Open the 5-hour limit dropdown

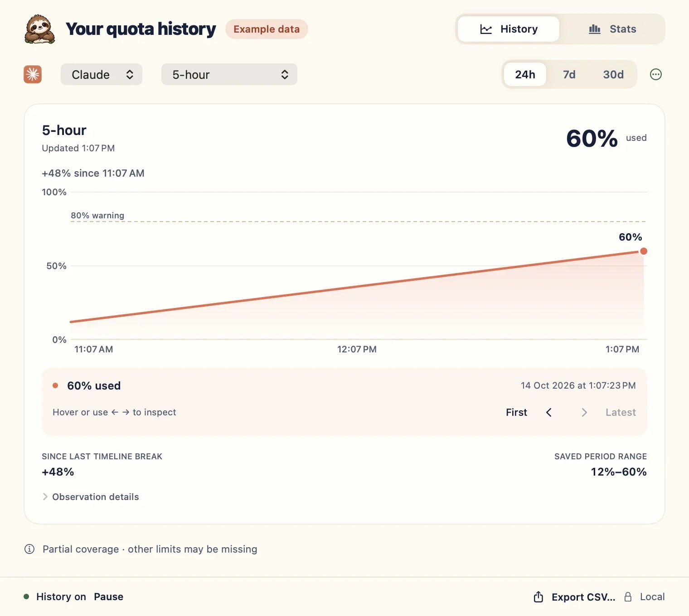coord(229,74)
